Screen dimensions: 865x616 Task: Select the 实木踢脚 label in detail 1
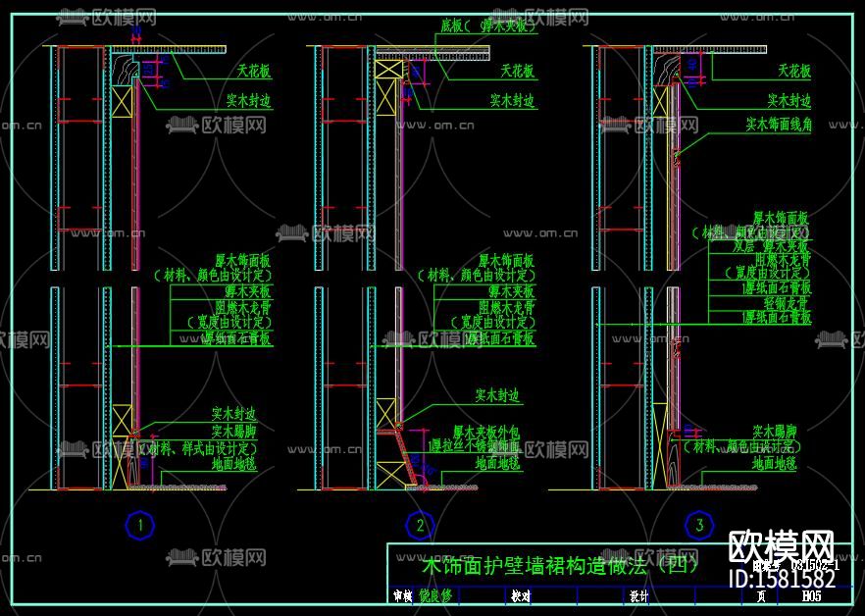click(x=233, y=431)
